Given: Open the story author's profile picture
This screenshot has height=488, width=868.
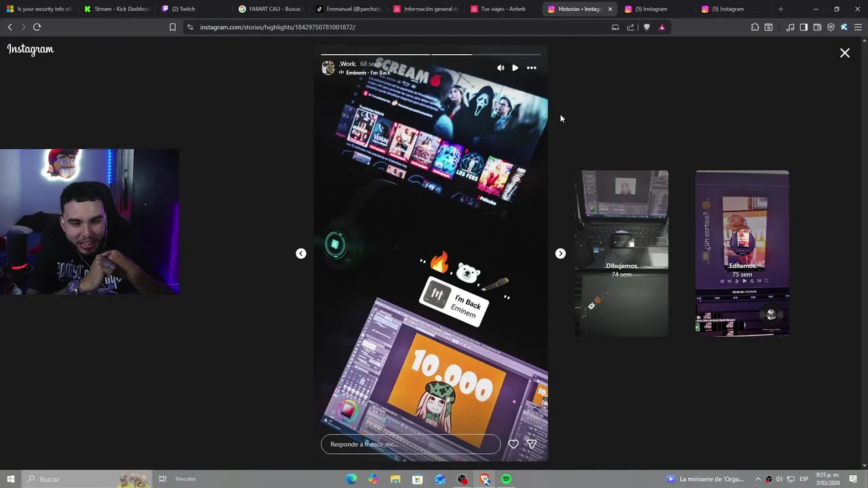Looking at the screenshot, I should point(328,68).
